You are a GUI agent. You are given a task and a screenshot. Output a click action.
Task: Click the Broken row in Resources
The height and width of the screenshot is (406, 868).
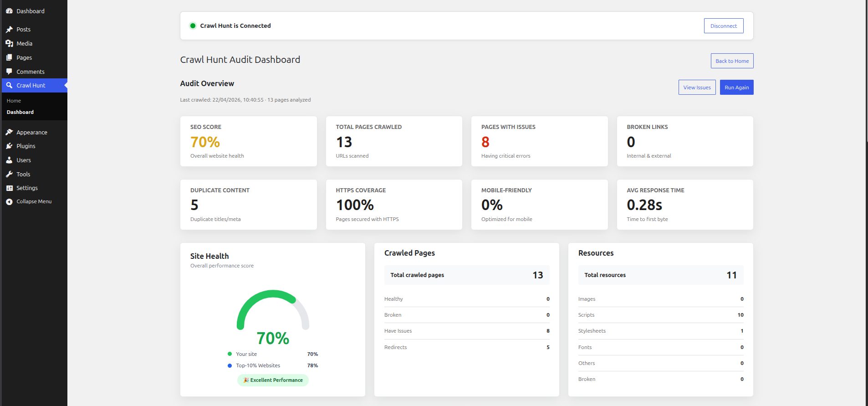click(661, 379)
